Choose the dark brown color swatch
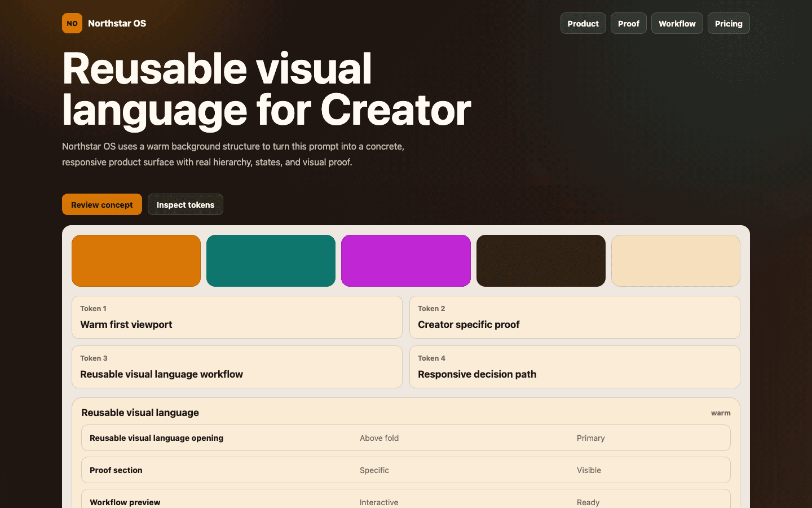 541,261
